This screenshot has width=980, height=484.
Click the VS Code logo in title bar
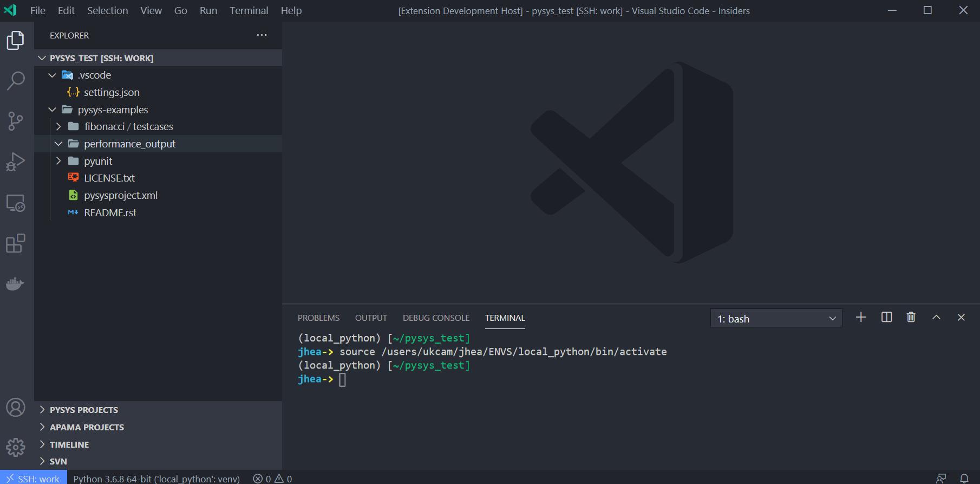click(x=10, y=10)
